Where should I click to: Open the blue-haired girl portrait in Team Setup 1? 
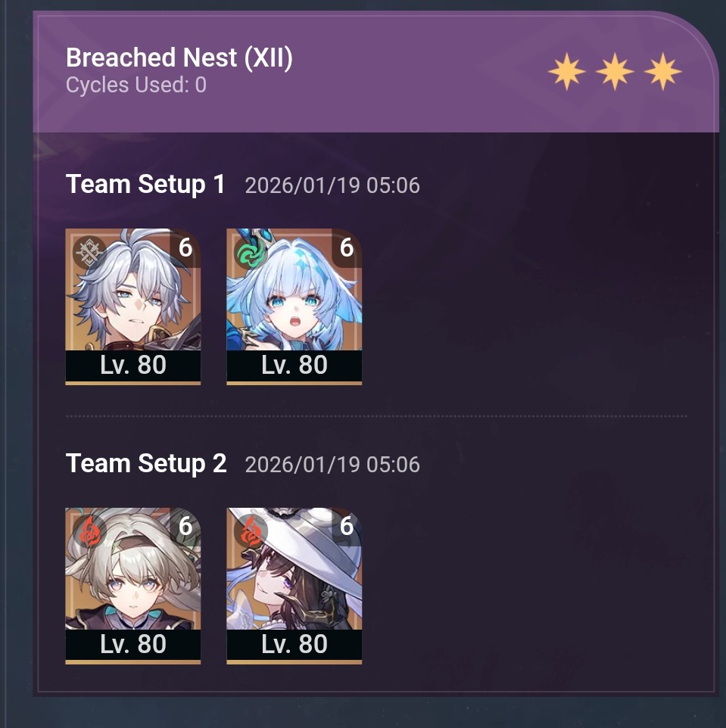[x=294, y=306]
